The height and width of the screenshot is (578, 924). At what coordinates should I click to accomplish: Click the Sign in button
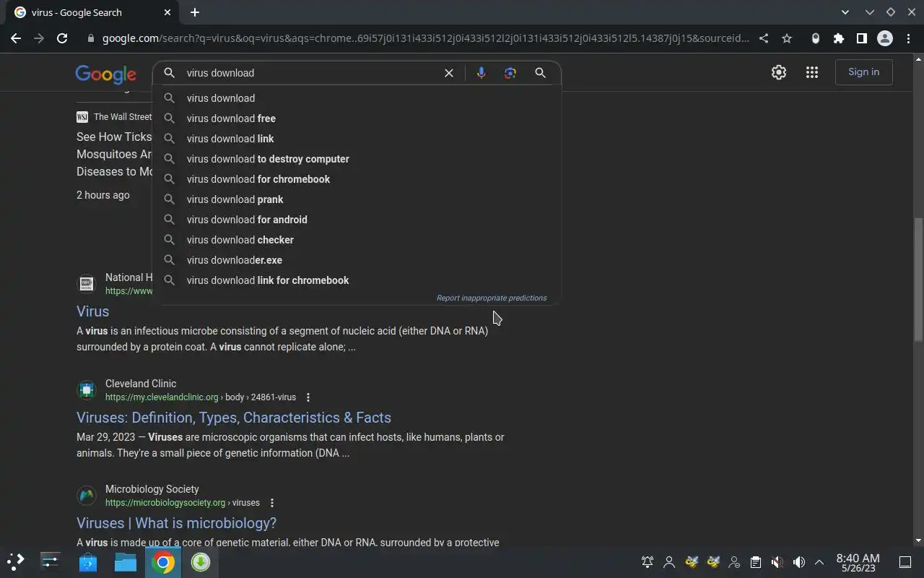[x=863, y=72]
